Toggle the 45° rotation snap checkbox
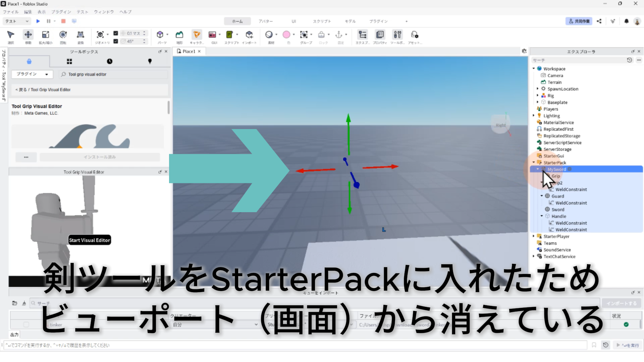 pyautogui.click(x=116, y=41)
